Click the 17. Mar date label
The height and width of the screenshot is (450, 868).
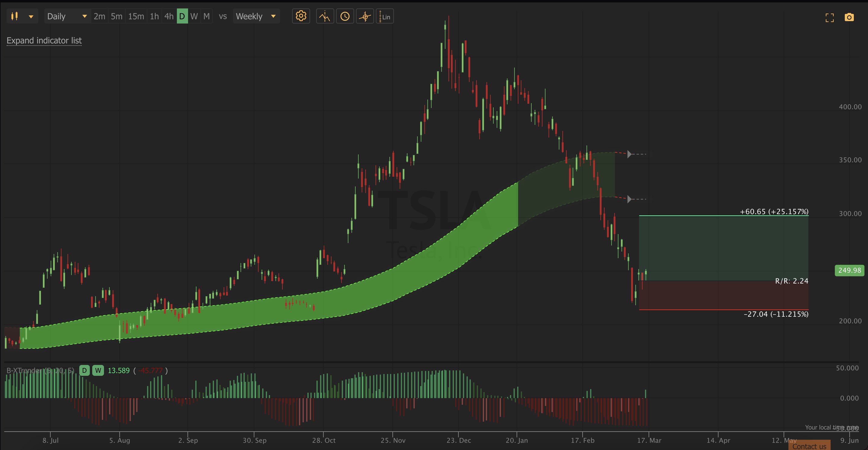[649, 440]
